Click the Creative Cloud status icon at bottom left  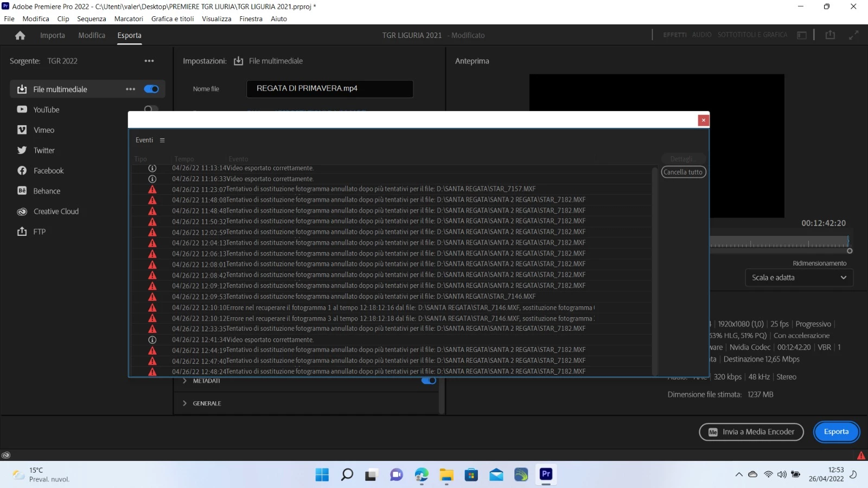(x=6, y=455)
